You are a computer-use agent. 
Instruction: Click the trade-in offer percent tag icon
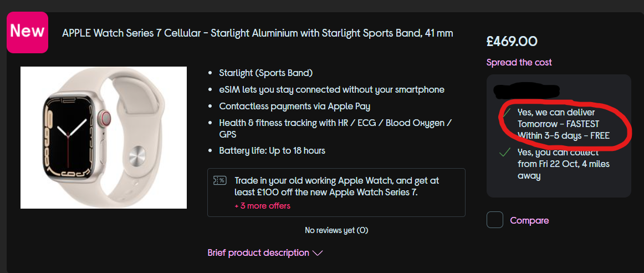(x=219, y=180)
